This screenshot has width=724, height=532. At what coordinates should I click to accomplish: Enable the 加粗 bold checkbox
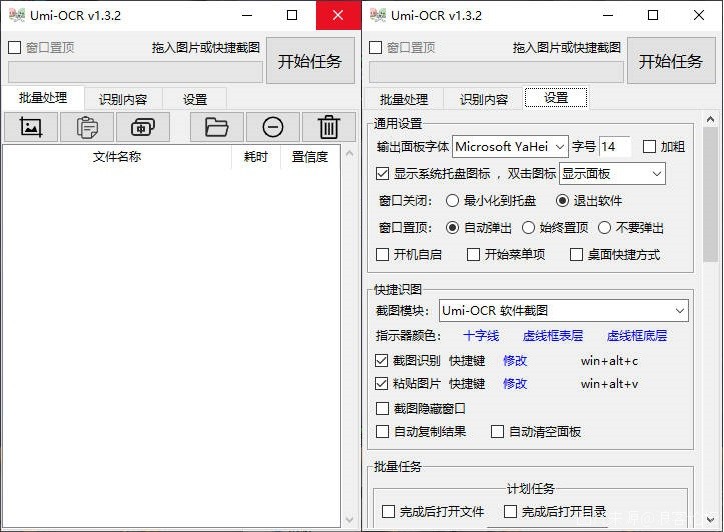(649, 147)
